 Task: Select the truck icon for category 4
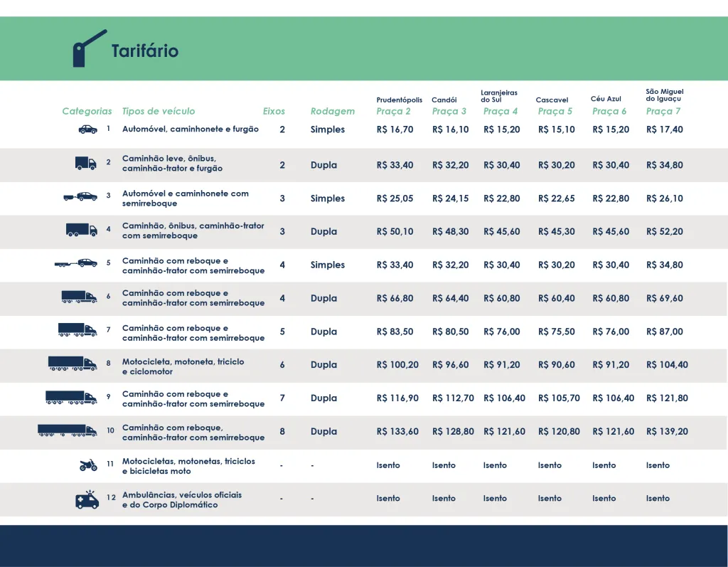click(82, 230)
